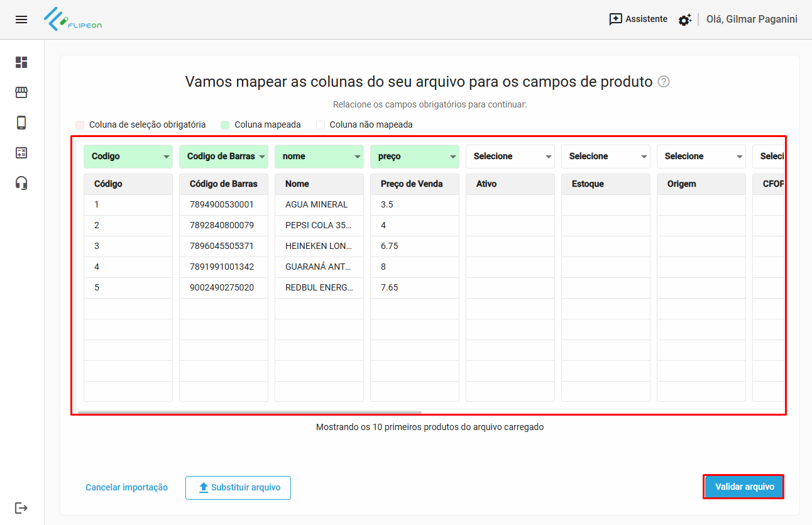Viewport: 812px width, 525px height.
Task: Open the dashboard sidebar icon
Action: click(x=21, y=62)
